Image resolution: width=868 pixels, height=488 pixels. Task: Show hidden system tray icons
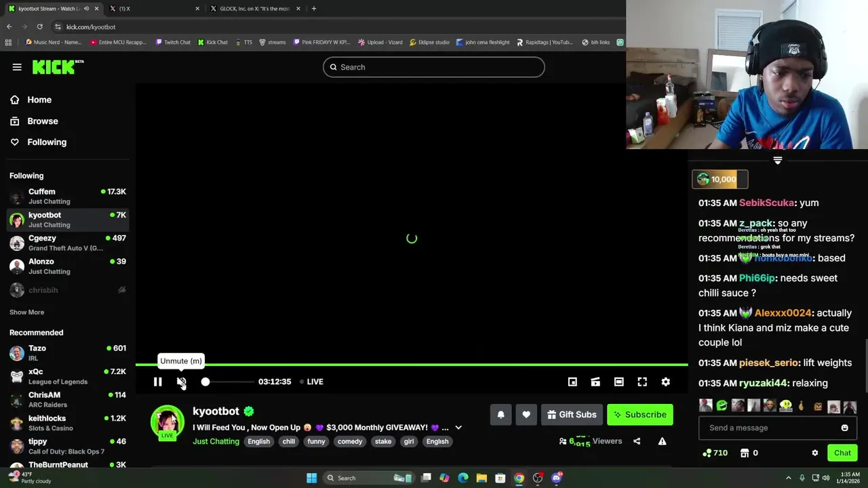pos(788,478)
